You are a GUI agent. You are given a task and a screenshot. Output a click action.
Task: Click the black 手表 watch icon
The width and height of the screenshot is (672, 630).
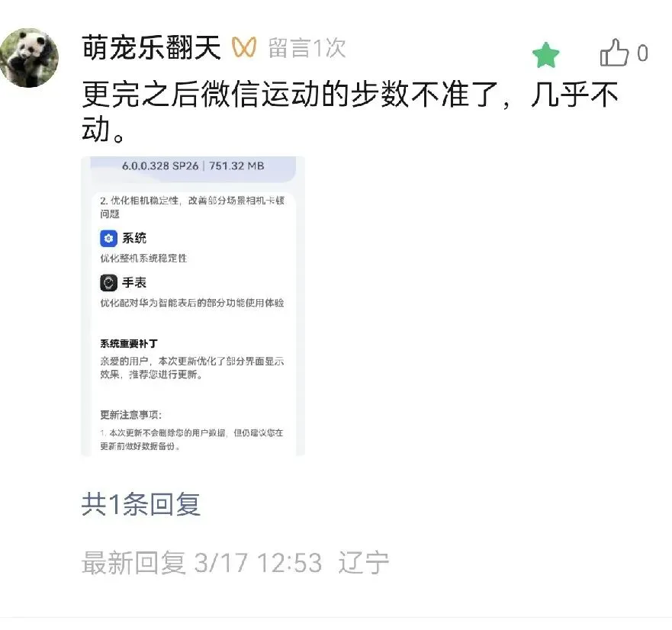point(108,283)
